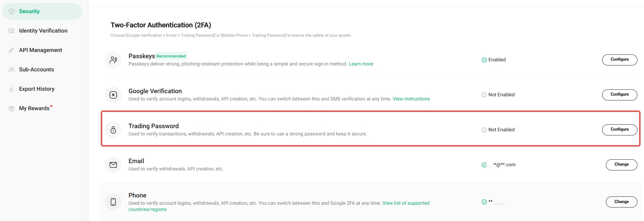The height and width of the screenshot is (221, 644).
Task: Click the Identity Verification card icon
Action: click(11, 31)
